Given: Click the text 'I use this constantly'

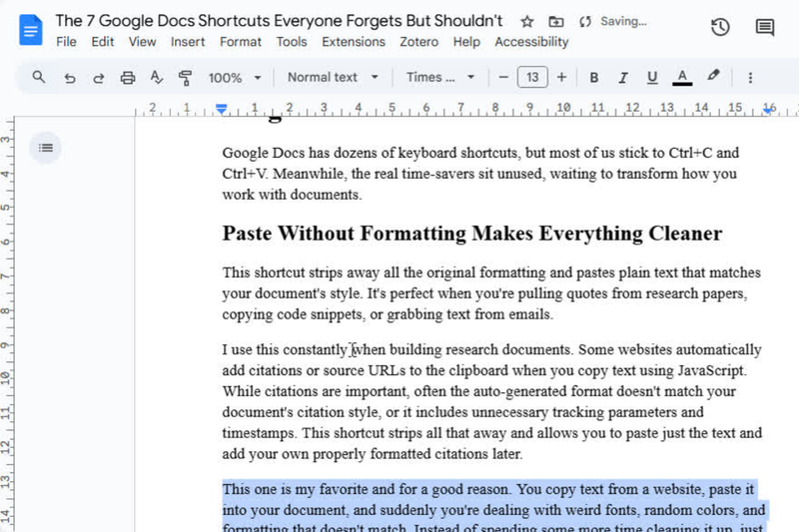Looking at the screenshot, I should tap(285, 349).
